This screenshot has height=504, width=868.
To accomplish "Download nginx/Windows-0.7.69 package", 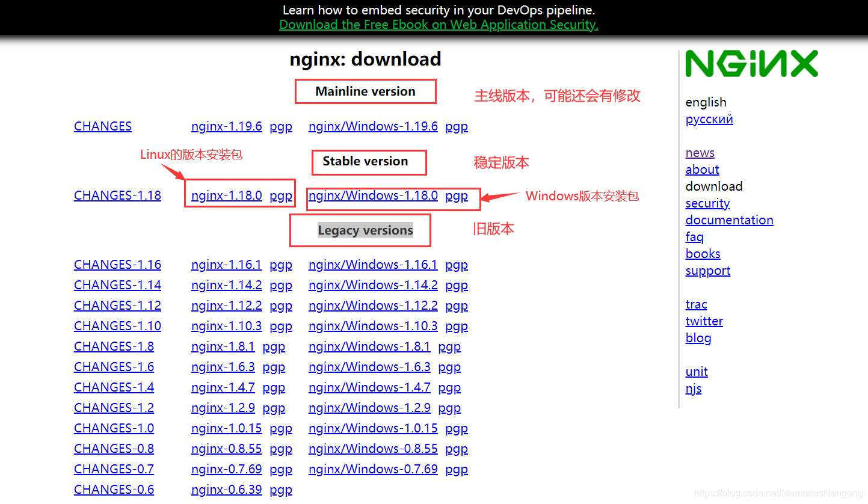I will click(x=373, y=469).
